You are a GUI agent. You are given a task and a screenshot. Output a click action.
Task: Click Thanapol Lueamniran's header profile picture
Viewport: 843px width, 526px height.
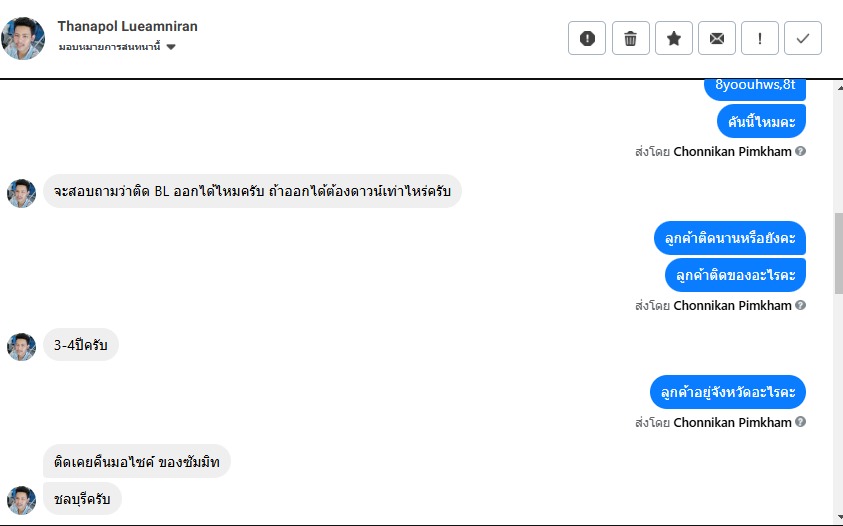tap(23, 38)
